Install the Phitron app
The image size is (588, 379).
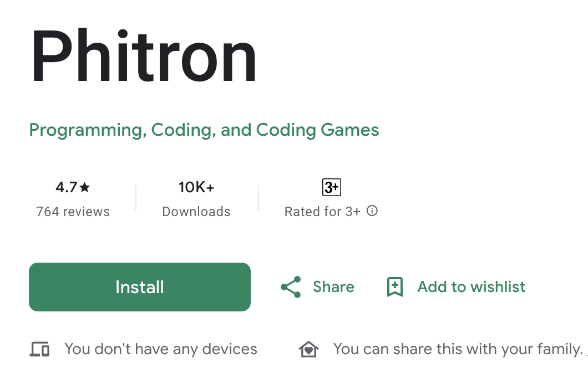(x=139, y=287)
